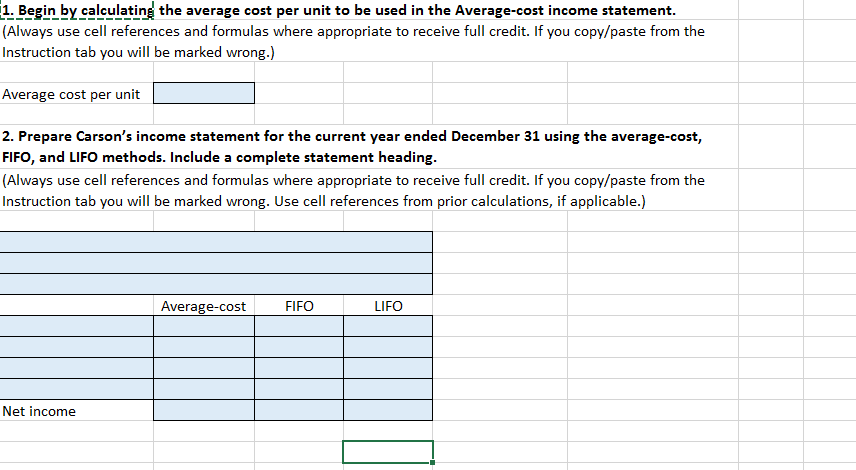The image size is (856, 470).
Task: Click the Average-cost column header
Action: pos(203,306)
